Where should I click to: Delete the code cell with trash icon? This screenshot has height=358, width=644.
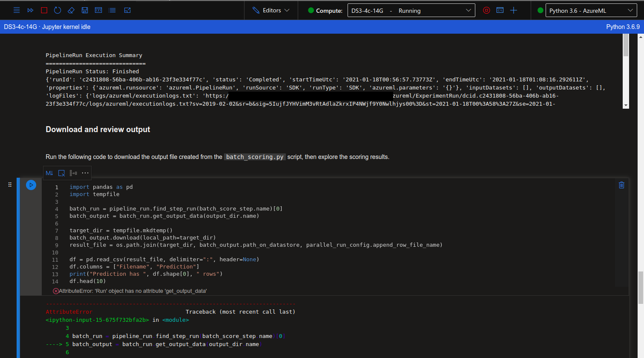coord(621,185)
